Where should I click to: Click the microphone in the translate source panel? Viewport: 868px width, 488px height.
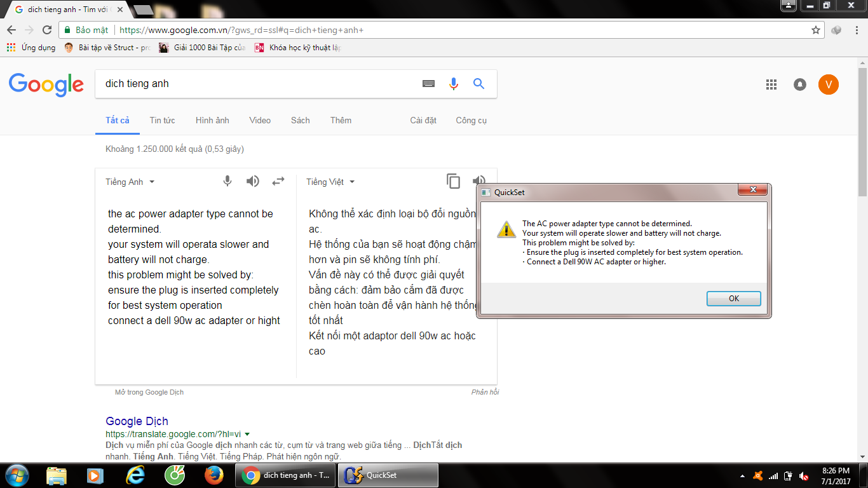pos(227,181)
